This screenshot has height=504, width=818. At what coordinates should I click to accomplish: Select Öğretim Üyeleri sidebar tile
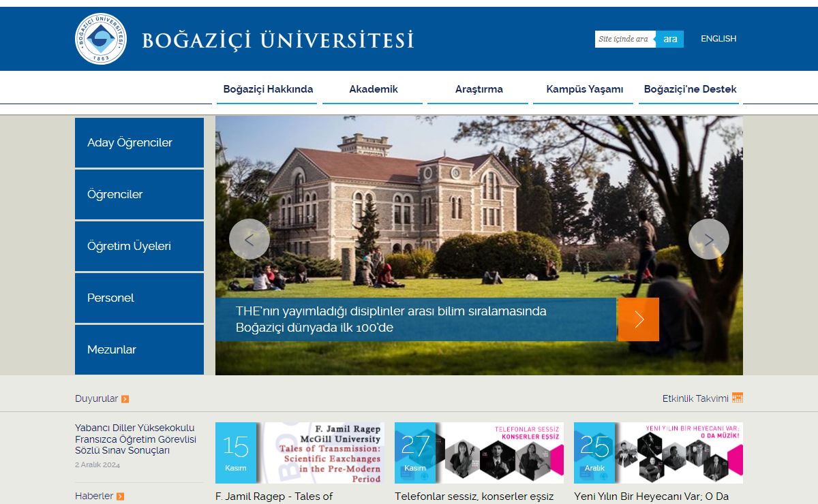(139, 247)
